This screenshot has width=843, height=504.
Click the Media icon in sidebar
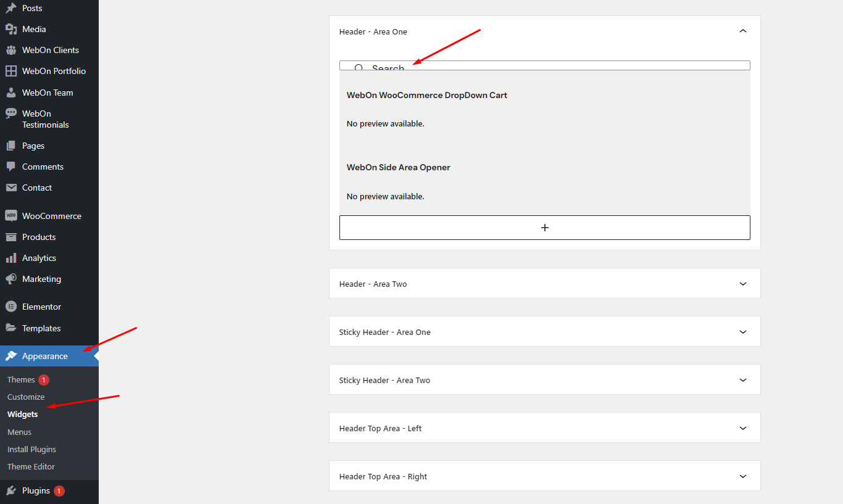pos(11,29)
